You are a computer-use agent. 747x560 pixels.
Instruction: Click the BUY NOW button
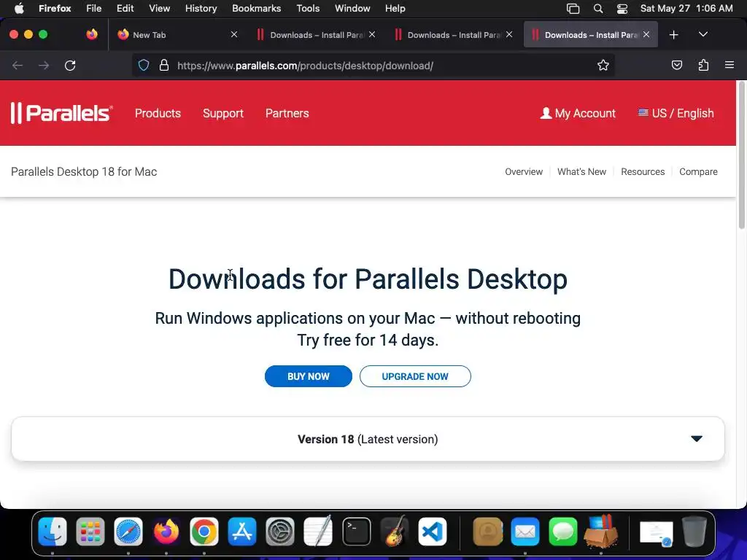309,376
